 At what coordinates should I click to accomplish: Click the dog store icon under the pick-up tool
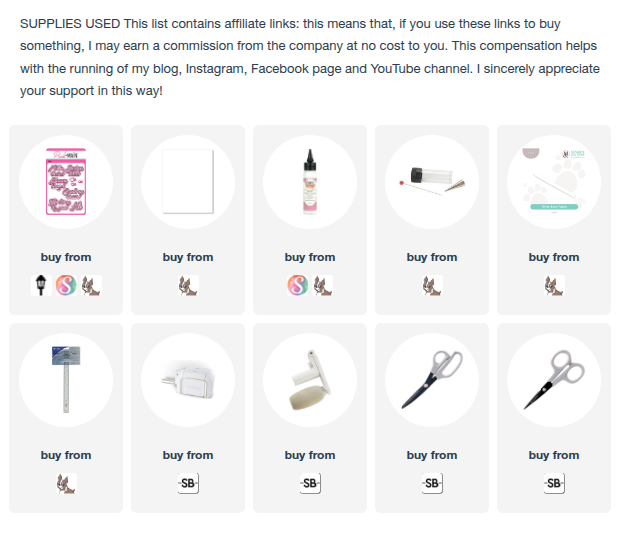click(432, 285)
